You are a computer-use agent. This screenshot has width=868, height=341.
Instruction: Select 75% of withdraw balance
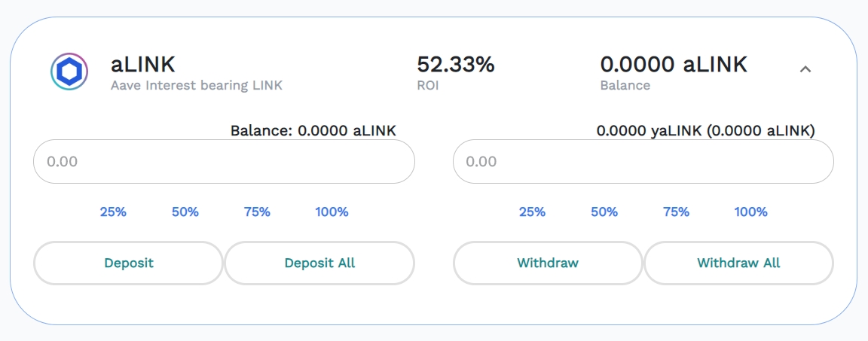[676, 212]
